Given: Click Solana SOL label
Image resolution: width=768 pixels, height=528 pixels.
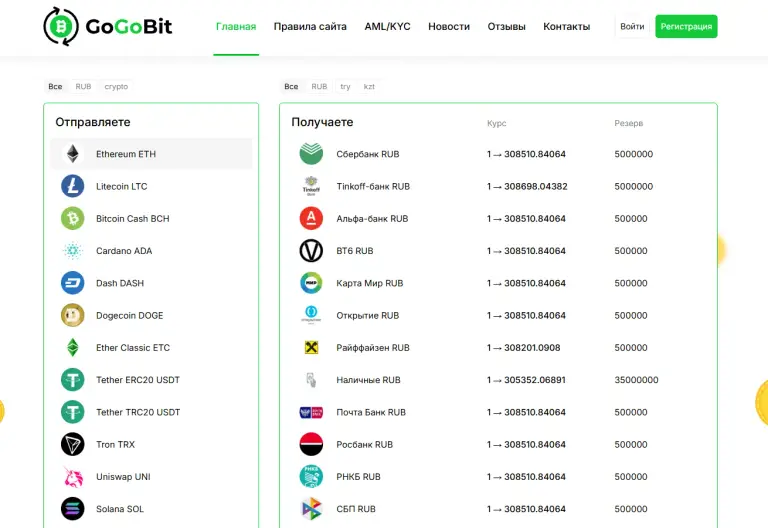Looking at the screenshot, I should tap(120, 509).
